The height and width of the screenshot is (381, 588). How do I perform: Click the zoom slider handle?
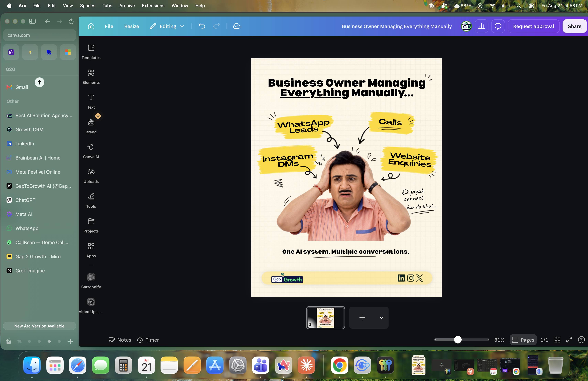click(x=458, y=340)
